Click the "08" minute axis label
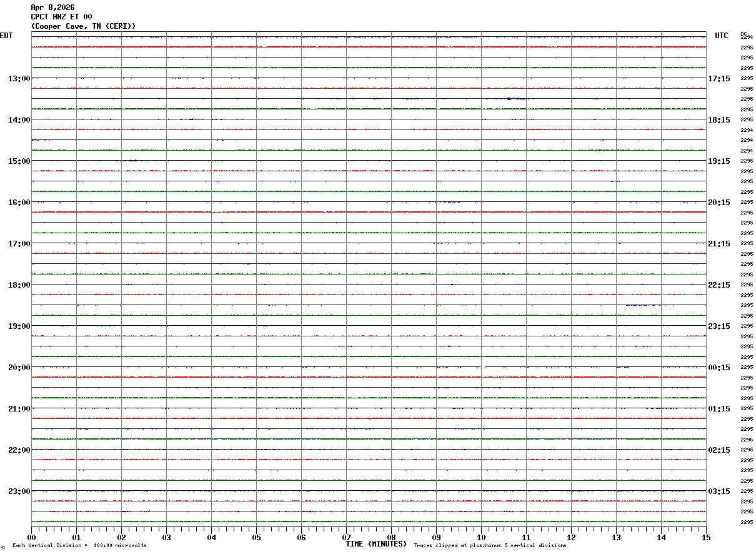The width and height of the screenshot is (756, 554). (x=392, y=538)
